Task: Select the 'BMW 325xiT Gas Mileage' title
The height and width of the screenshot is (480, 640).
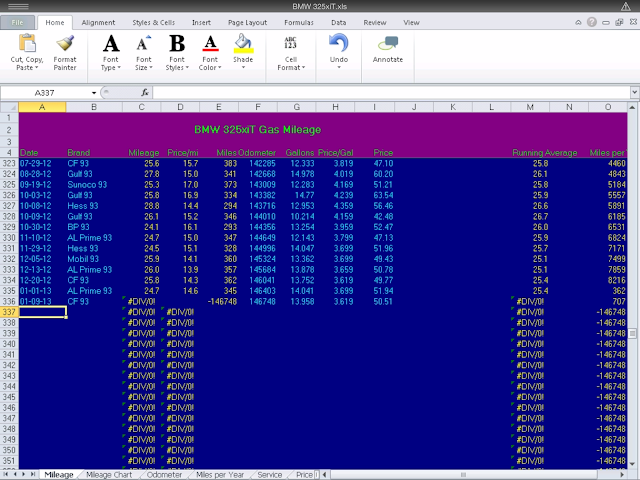Action: click(x=258, y=129)
